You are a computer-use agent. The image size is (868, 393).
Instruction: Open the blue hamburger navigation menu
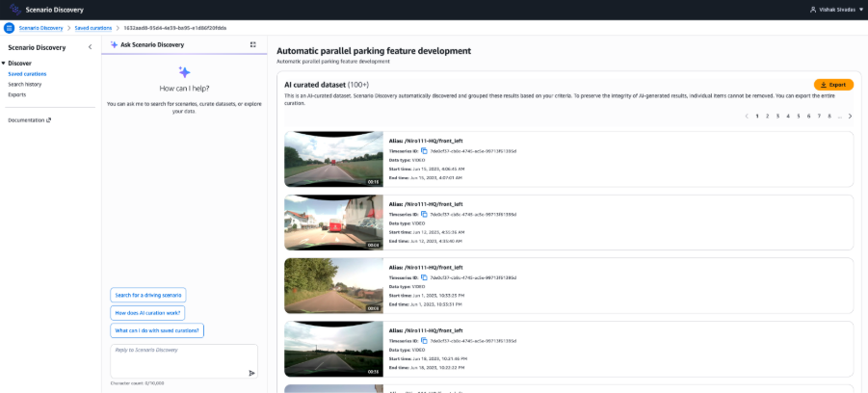pyautogui.click(x=9, y=28)
